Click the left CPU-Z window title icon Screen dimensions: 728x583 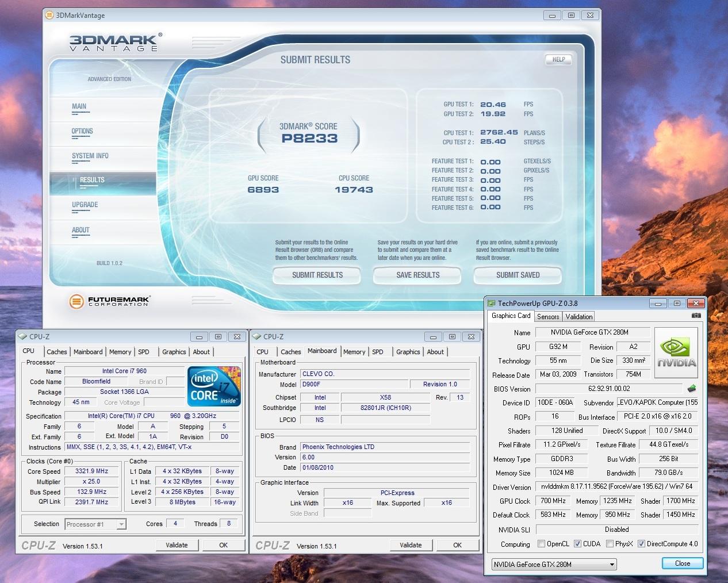click(x=22, y=336)
